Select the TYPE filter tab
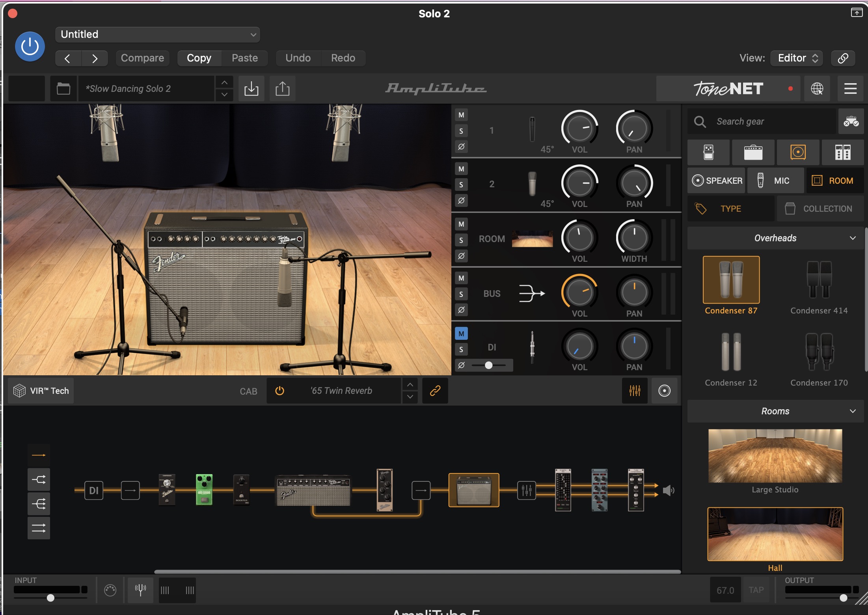The image size is (868, 615). coord(731,209)
